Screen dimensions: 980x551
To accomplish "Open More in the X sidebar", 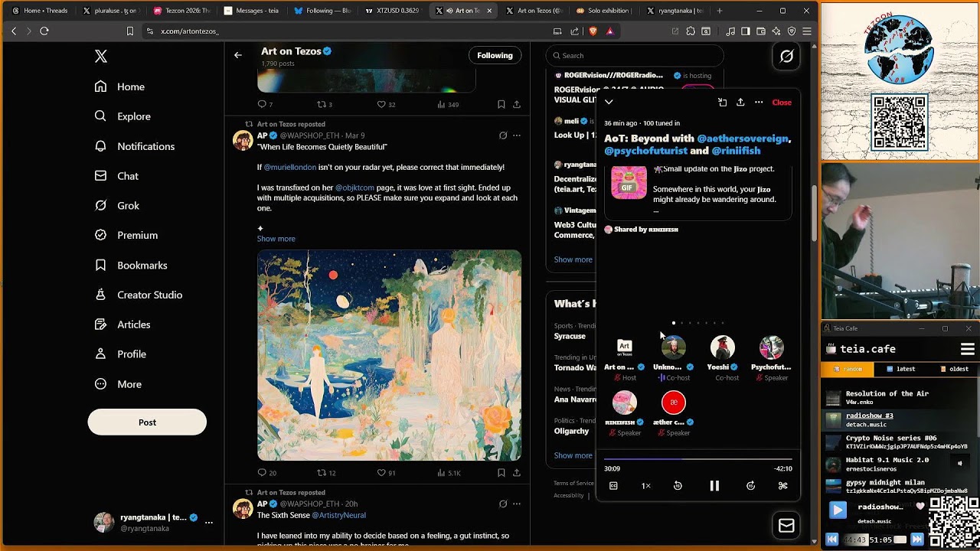I will 118,384.
